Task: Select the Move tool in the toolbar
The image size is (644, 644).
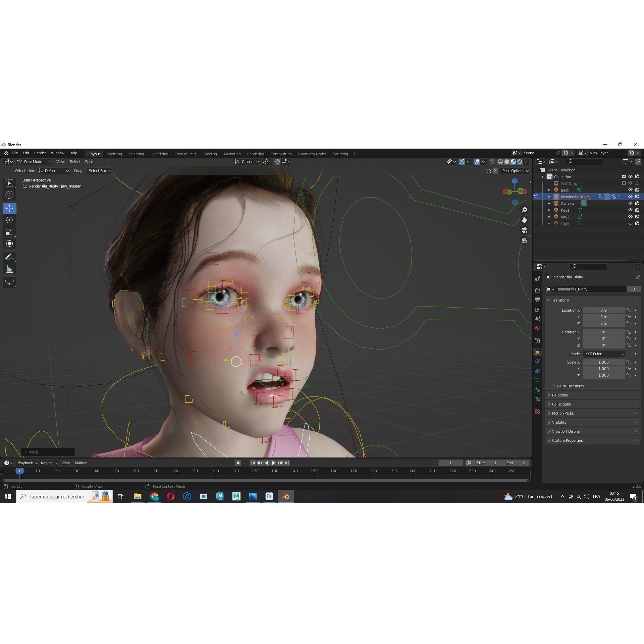Action: pos(9,208)
